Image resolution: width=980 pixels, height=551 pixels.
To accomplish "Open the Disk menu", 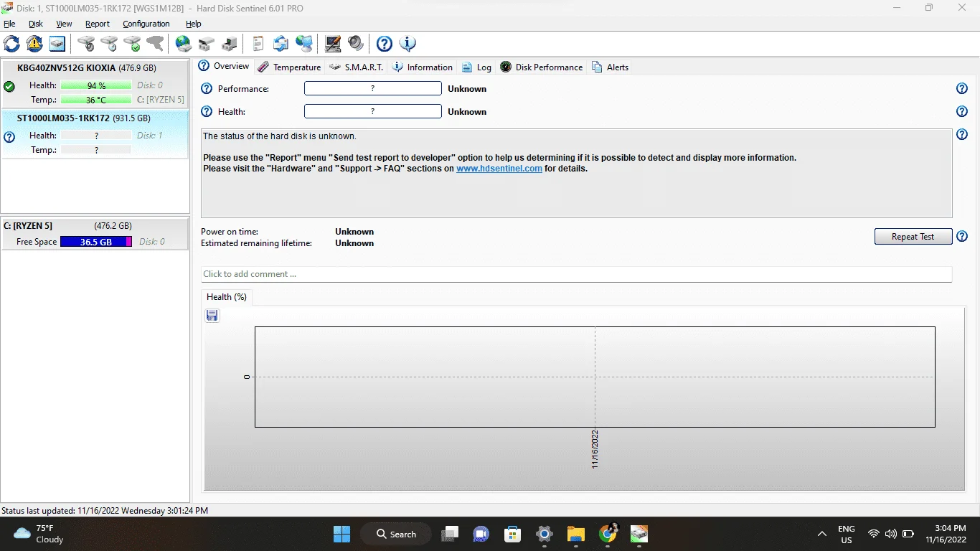I will point(36,24).
